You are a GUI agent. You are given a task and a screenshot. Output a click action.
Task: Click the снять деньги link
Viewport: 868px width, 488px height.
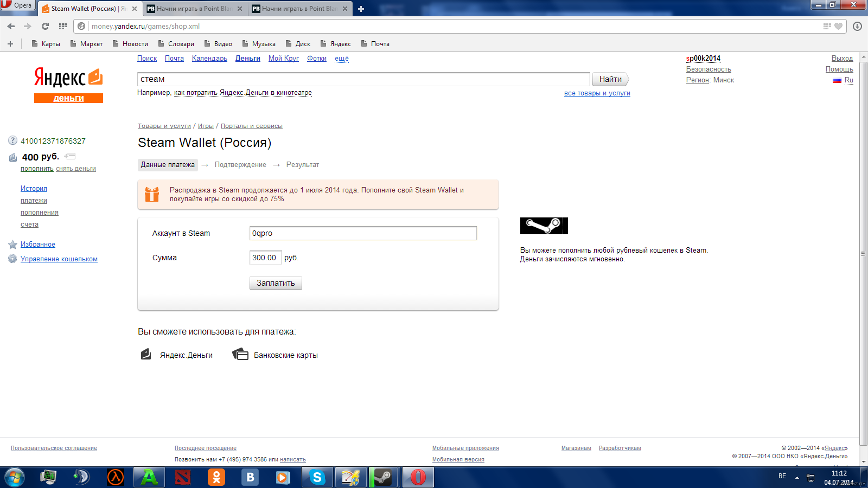coord(76,169)
